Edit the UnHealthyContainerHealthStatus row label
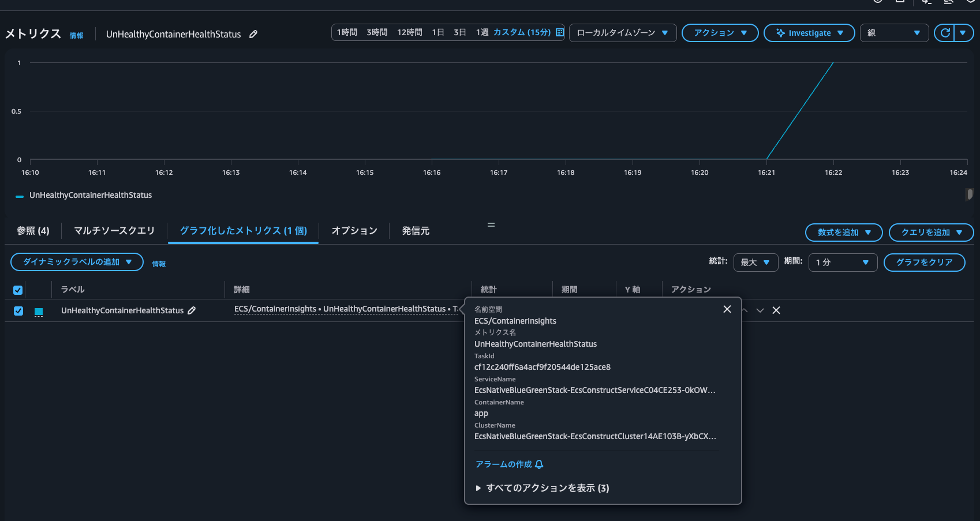This screenshot has height=521, width=980. coord(192,310)
